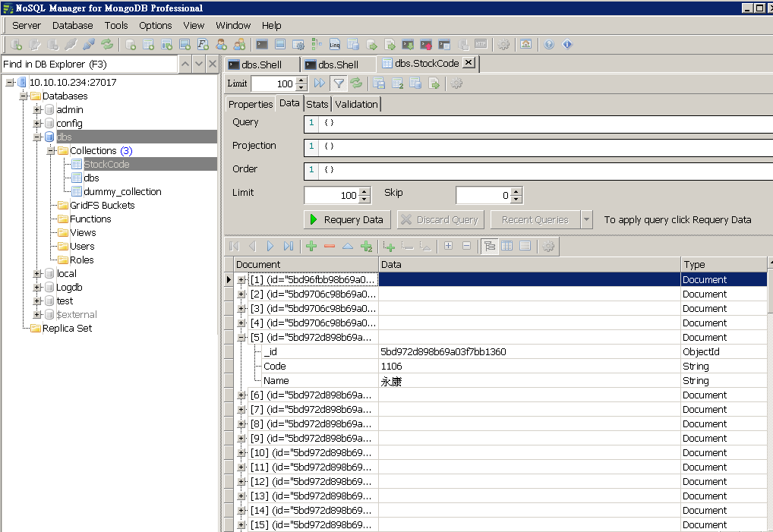The image size is (773, 532).
Task: Click the Create function icon
Action: (x=203, y=45)
